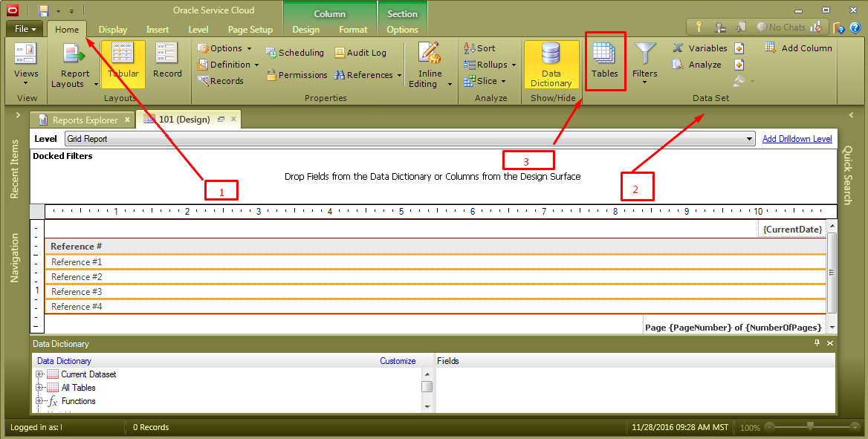Click the zoom in plus button
This screenshot has width=868, height=439.
coord(855,427)
